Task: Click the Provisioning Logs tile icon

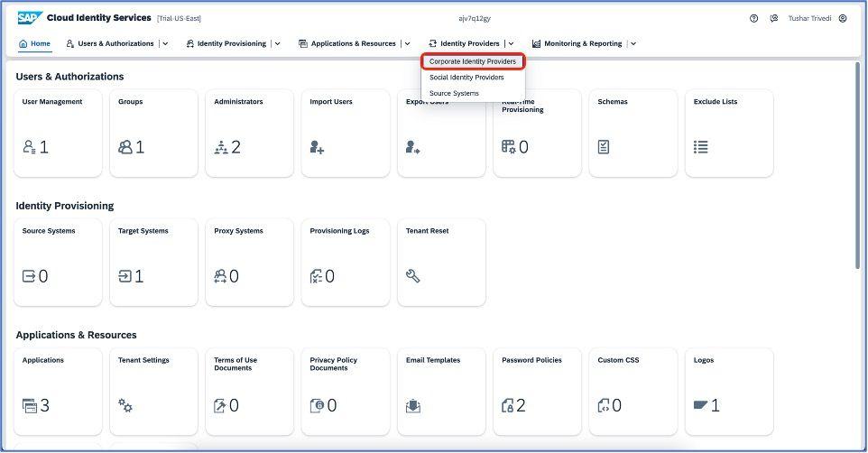Action: click(316, 276)
